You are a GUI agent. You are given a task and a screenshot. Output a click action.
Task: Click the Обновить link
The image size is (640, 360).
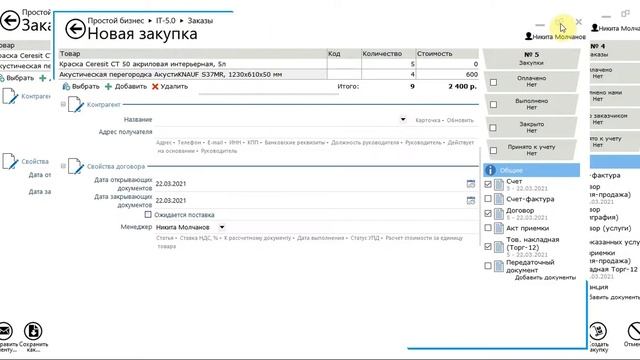pos(460,120)
